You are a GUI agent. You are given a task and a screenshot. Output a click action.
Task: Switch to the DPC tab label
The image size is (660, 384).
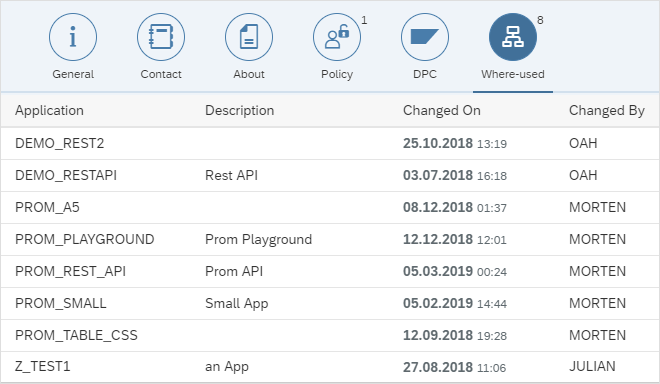click(x=425, y=74)
